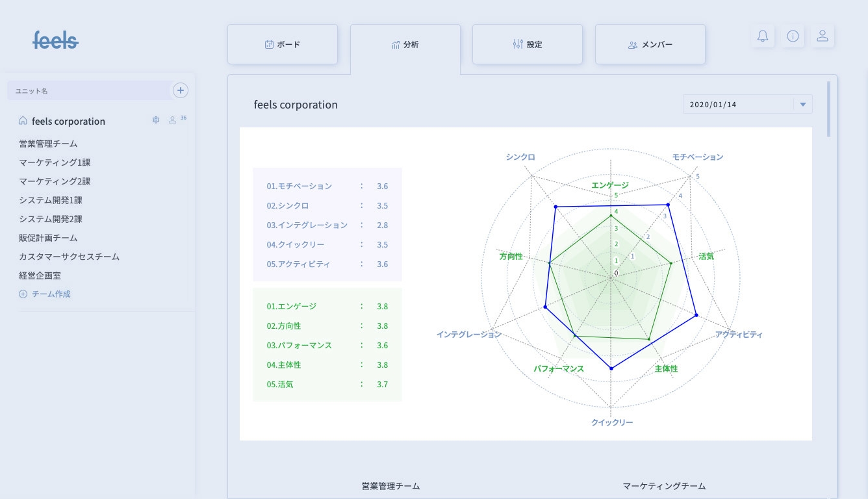Choose カスタマーサクセスチーム from the sidebar

click(x=69, y=257)
